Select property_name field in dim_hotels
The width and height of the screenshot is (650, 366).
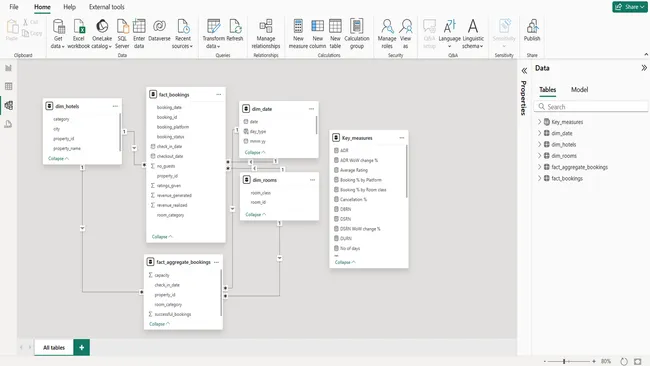tap(67, 148)
